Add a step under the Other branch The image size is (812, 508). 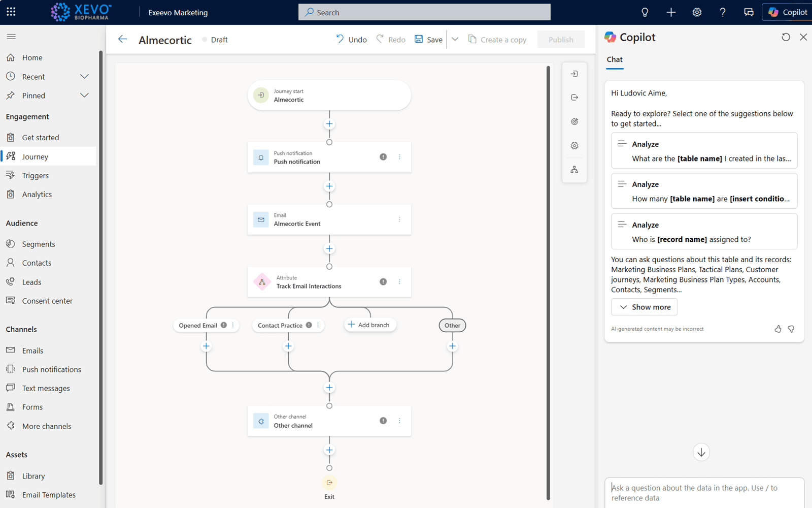click(x=452, y=346)
